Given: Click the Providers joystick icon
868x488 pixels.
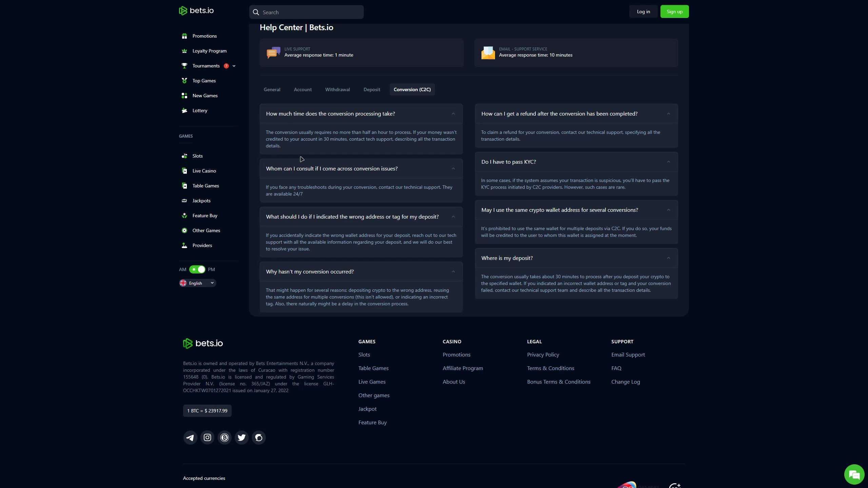Looking at the screenshot, I should point(184,245).
